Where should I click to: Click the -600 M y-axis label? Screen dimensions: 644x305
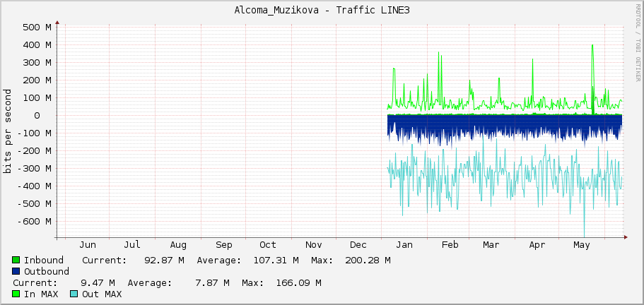[34, 222]
